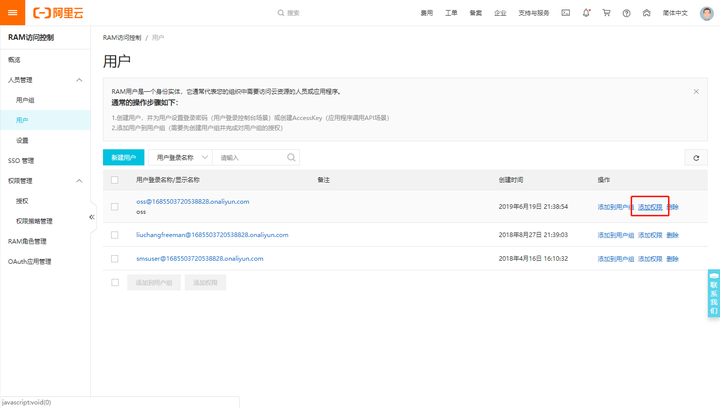The image size is (720, 408).
Task: Open the 企业 top menu
Action: (x=500, y=13)
